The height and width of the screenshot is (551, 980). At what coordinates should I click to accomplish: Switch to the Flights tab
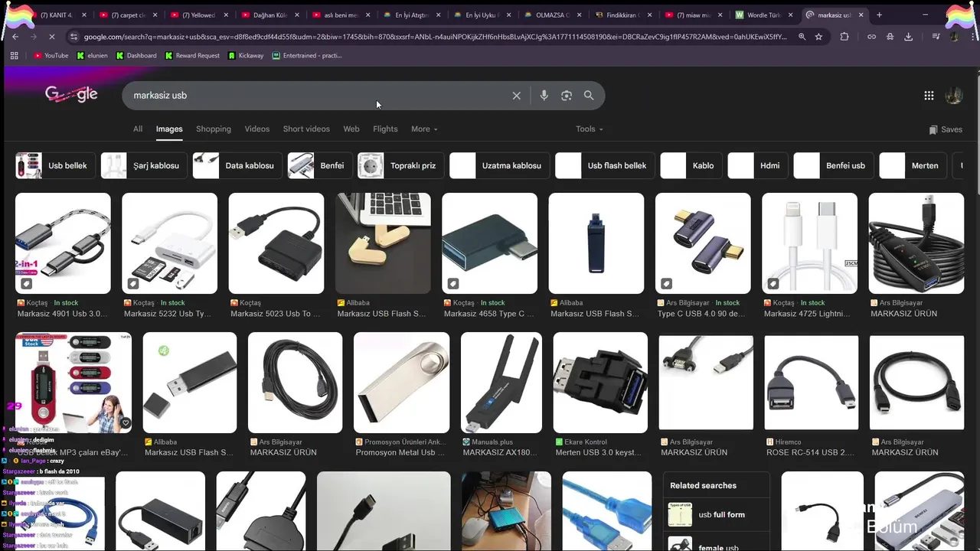pyautogui.click(x=385, y=129)
